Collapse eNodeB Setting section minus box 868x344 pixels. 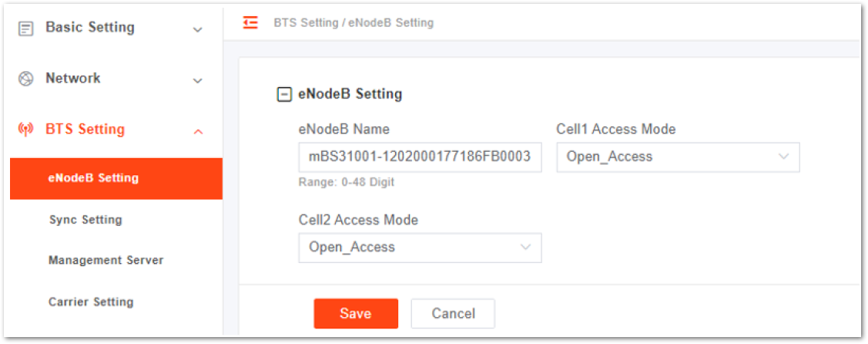284,95
